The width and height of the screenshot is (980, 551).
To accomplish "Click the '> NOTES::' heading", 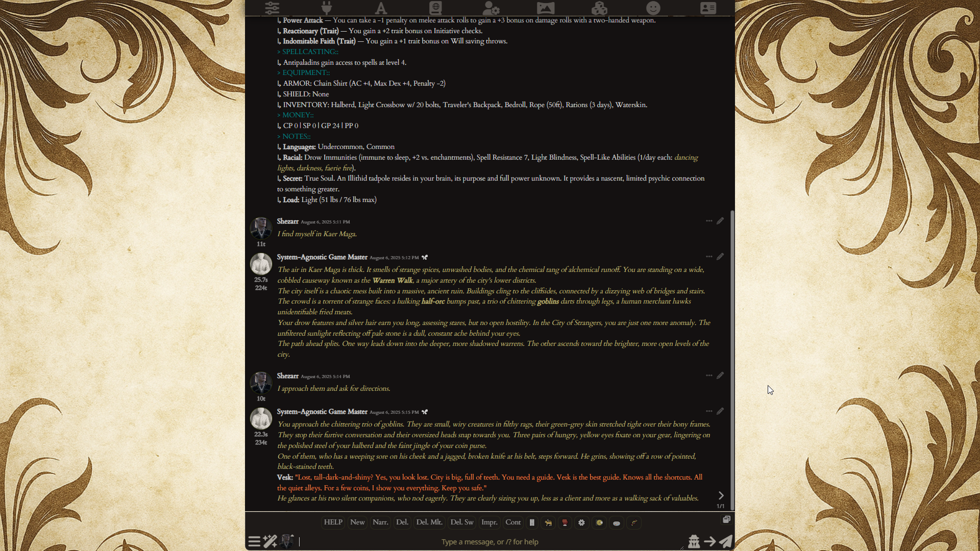I will [x=294, y=137].
